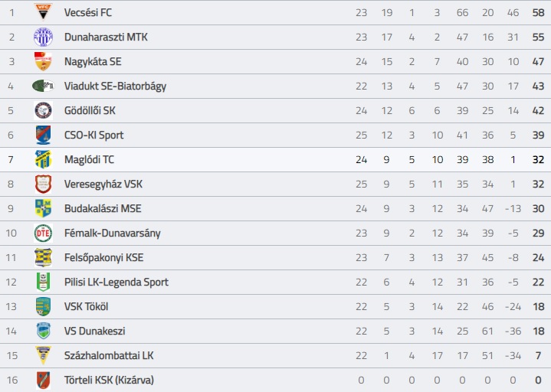Select the Maglódi TC yellow-blue crest
The height and width of the screenshot is (392, 551).
tap(43, 159)
